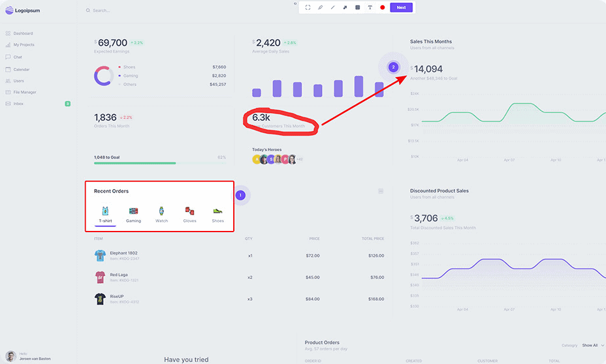
Task: Select the filled square shape tool
Action: click(357, 8)
